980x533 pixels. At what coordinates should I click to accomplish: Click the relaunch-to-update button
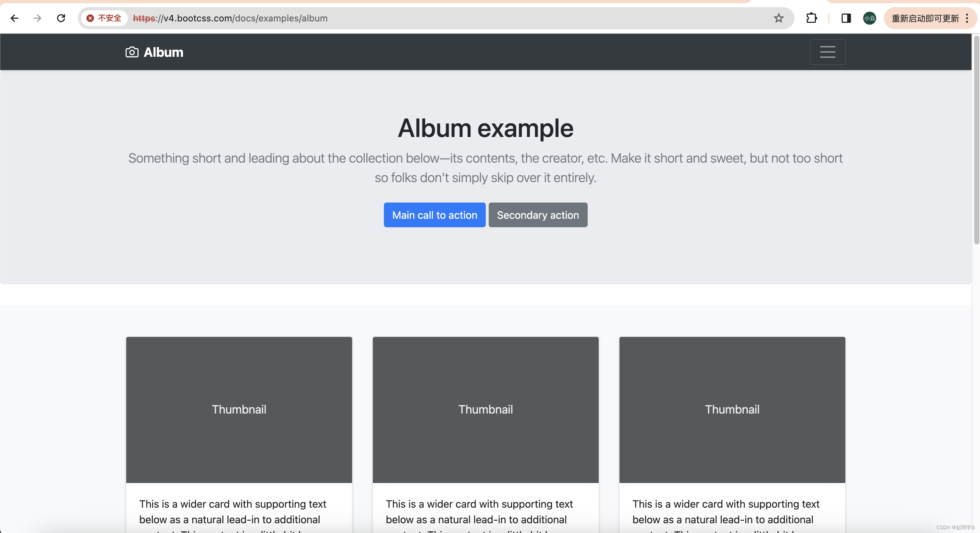coord(925,18)
